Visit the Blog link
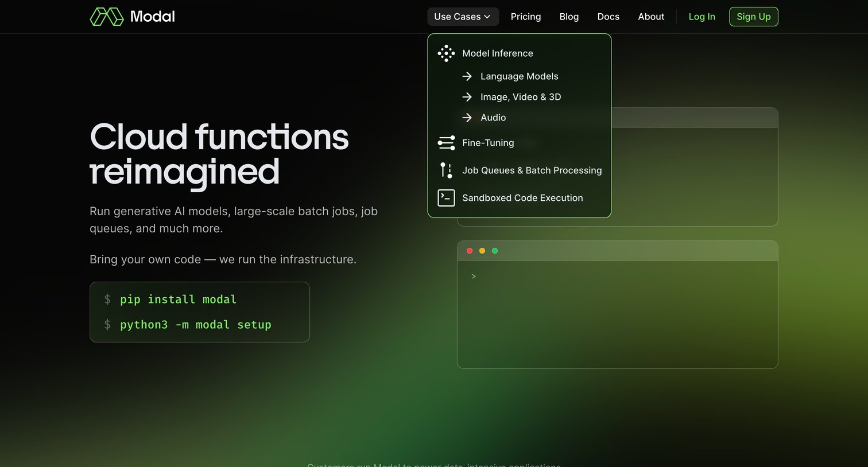The height and width of the screenshot is (467, 868). pyautogui.click(x=569, y=17)
